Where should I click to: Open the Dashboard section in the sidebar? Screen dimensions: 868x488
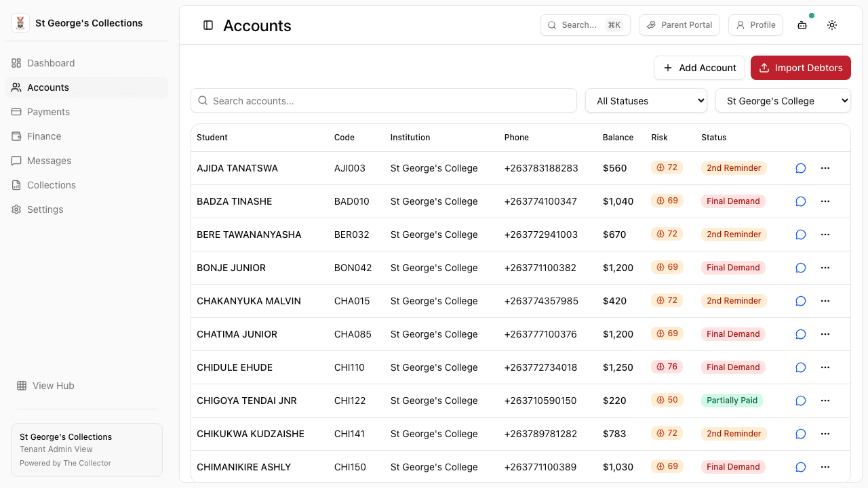[50, 63]
